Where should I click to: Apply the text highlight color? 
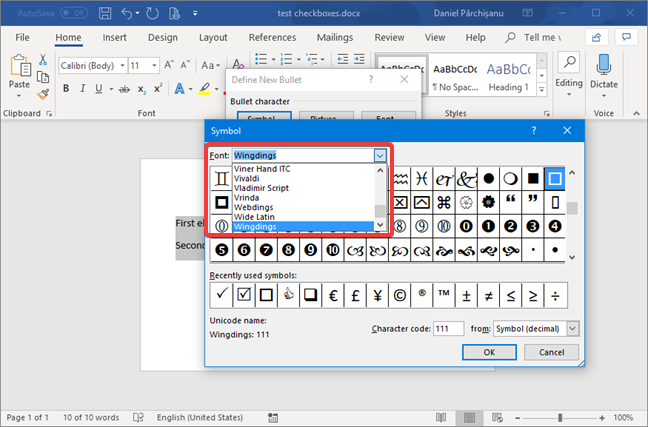point(205,88)
